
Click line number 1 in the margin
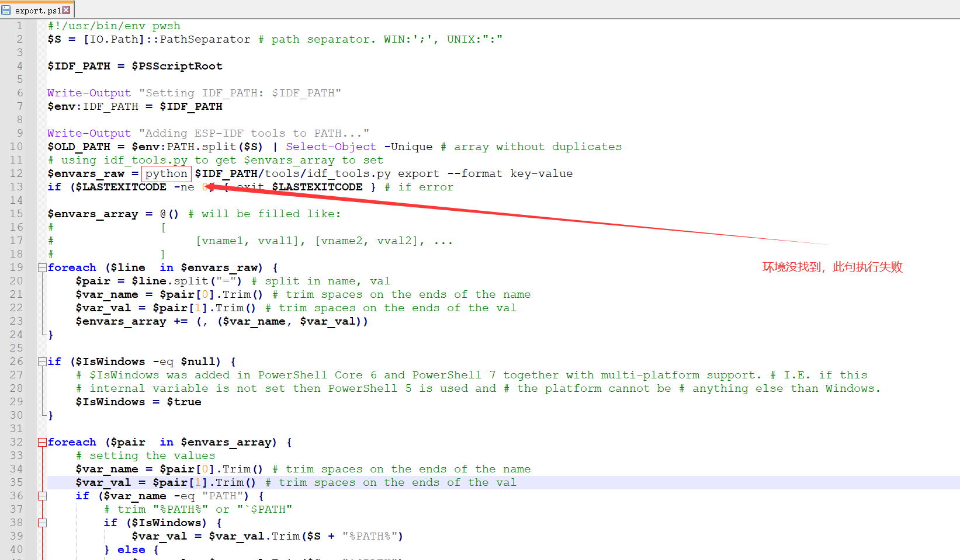point(19,26)
